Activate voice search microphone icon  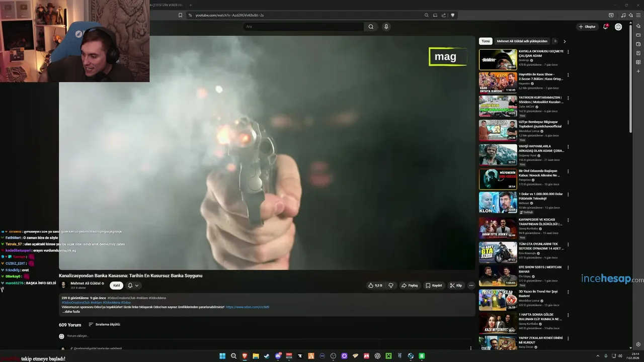[x=386, y=27]
